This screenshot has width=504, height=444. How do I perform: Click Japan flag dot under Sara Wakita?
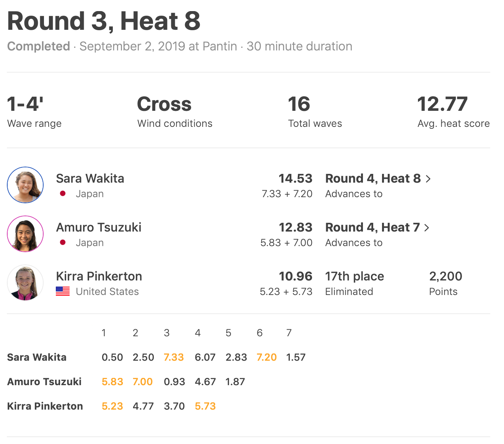(x=63, y=194)
